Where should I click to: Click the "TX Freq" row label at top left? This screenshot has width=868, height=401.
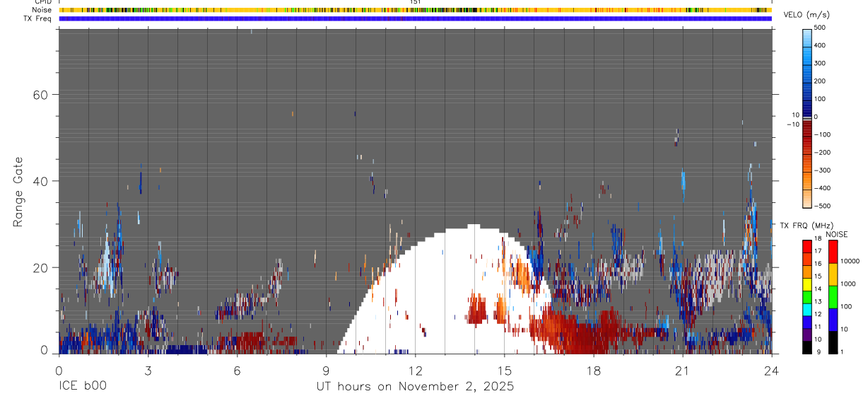point(38,18)
